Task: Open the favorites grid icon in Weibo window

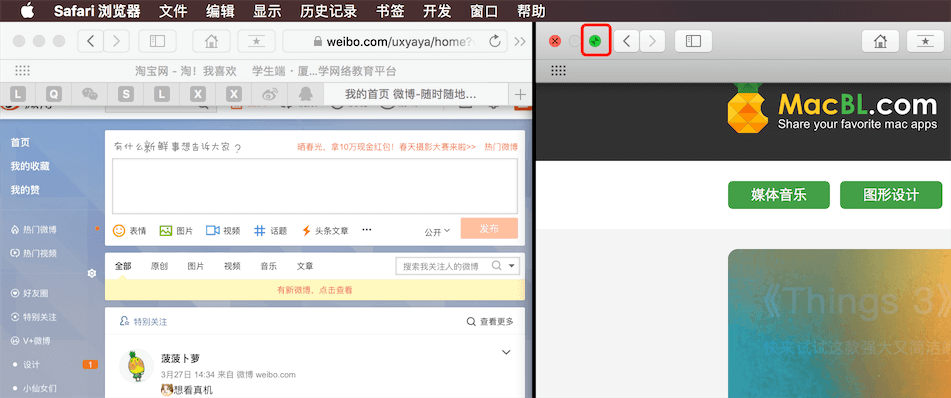Action: tap(22, 71)
